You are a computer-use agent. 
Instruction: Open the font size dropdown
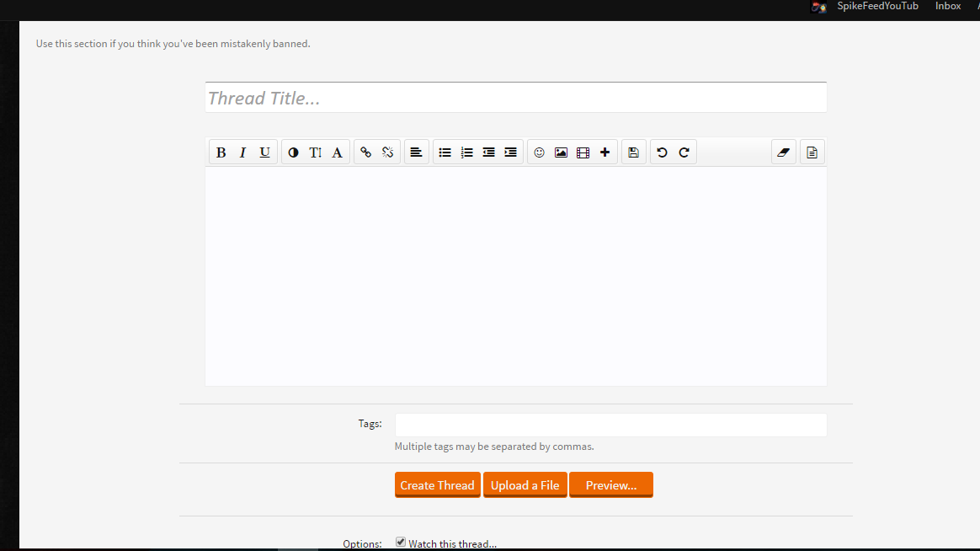tap(315, 152)
